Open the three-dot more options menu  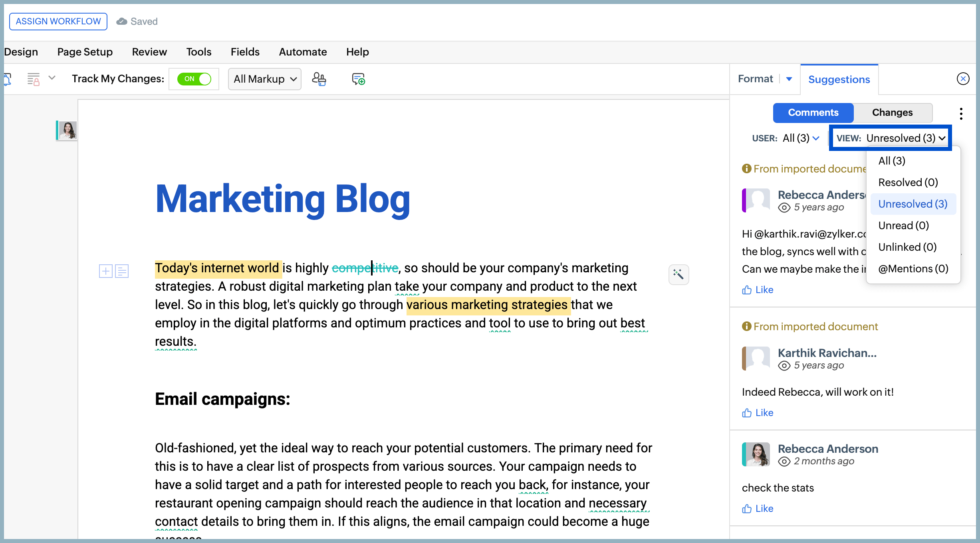[961, 114]
